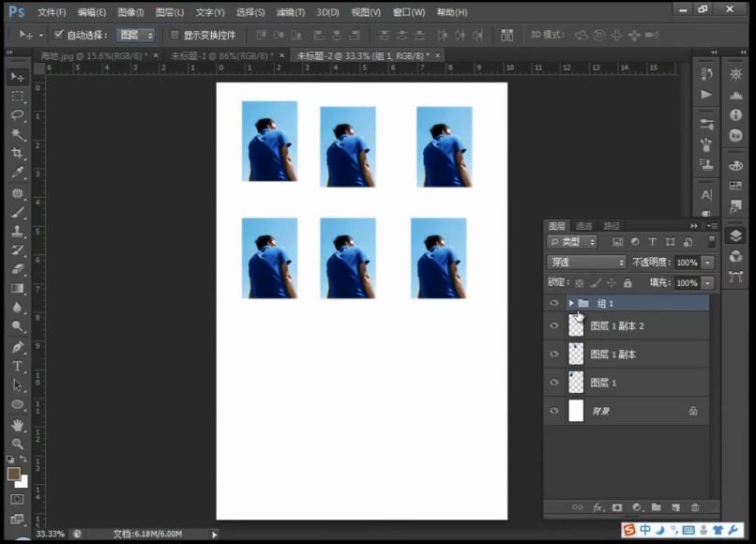Select the Lasso tool
The height and width of the screenshot is (544, 756).
point(18,115)
